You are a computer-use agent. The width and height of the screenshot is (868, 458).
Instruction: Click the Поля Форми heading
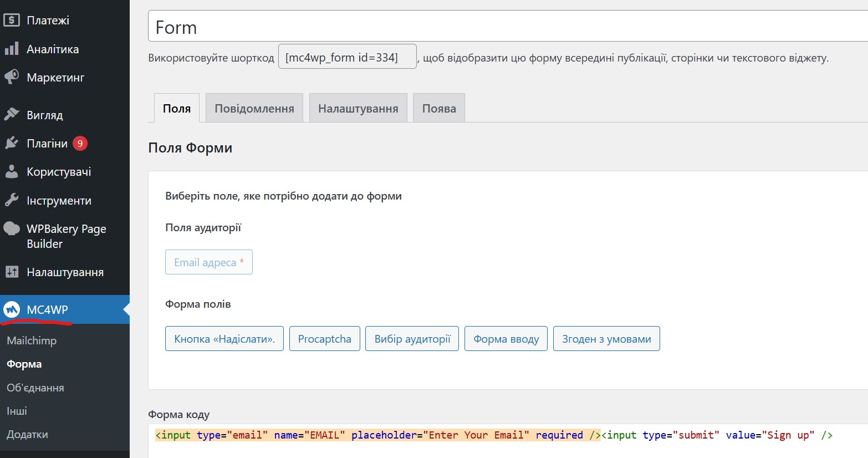[190, 147]
